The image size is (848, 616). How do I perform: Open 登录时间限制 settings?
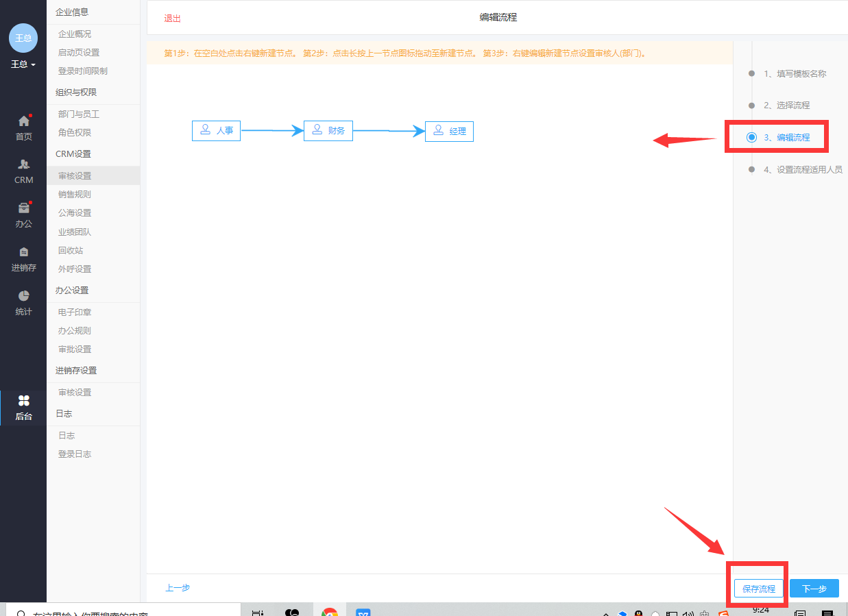[83, 71]
